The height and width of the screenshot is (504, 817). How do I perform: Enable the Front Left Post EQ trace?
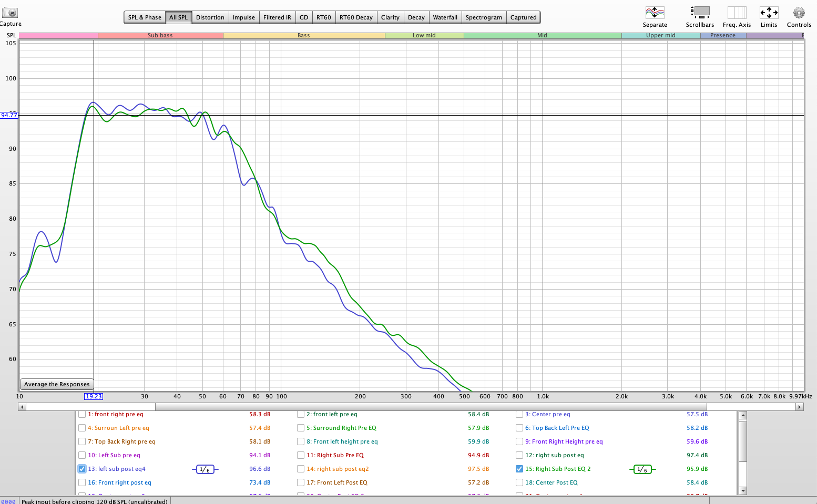[301, 482]
